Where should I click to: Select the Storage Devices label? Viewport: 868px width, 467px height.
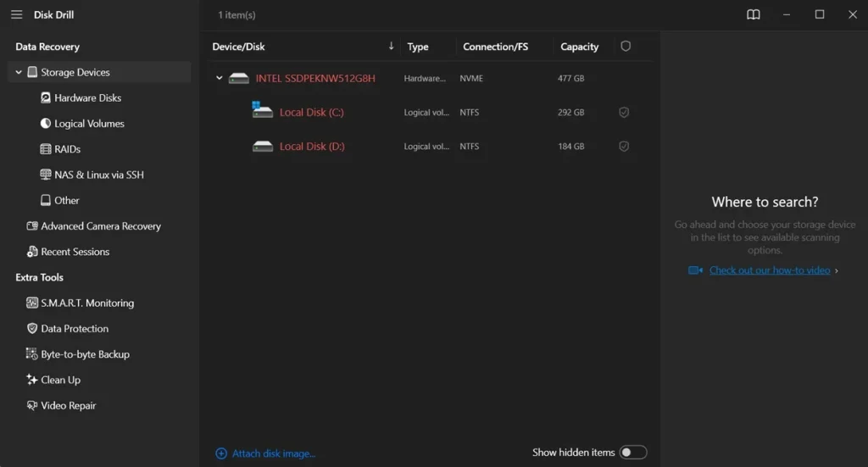pyautogui.click(x=75, y=72)
